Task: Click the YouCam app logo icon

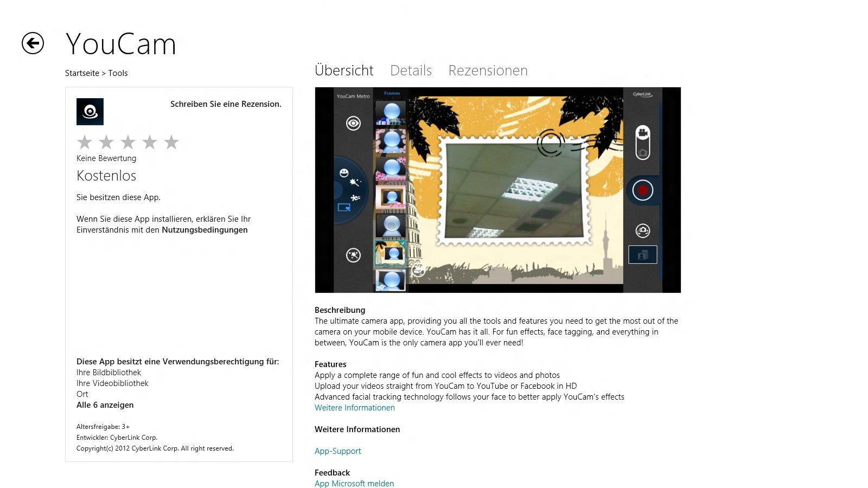Action: coord(90,112)
